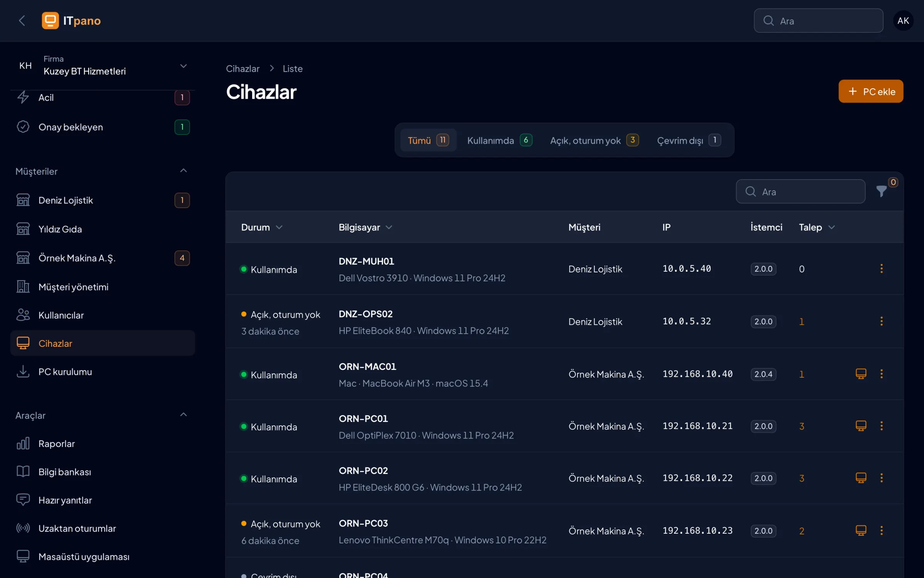Open remote desktop icon for ORN-MAC01
Viewport: 924px width, 578px height.
point(861,374)
